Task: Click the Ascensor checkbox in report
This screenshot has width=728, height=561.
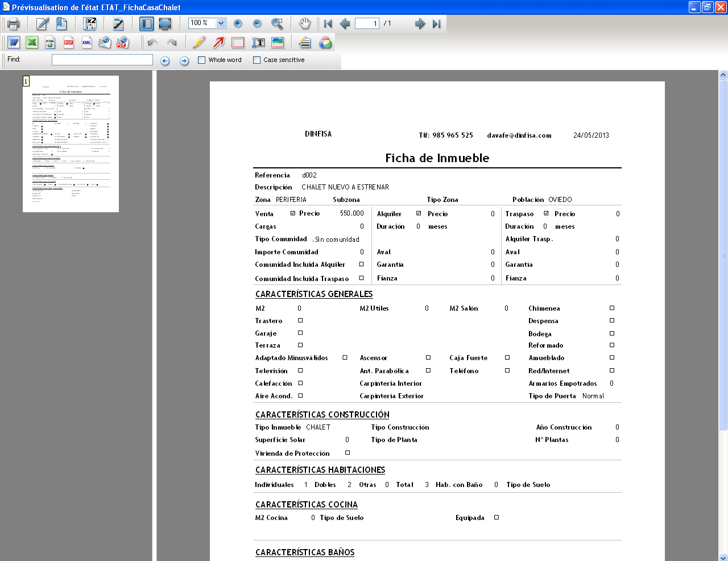Action: [x=428, y=357]
